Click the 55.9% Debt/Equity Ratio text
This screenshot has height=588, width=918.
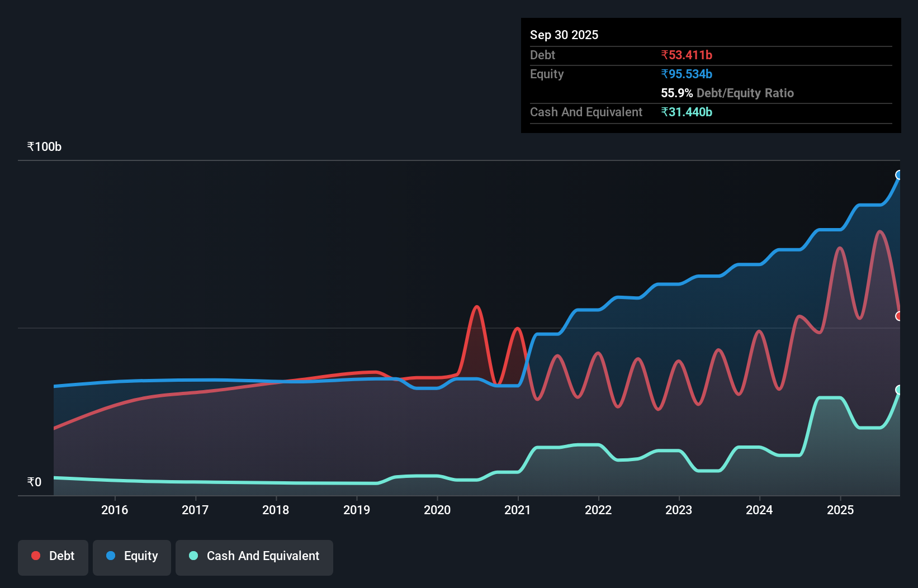coord(727,93)
